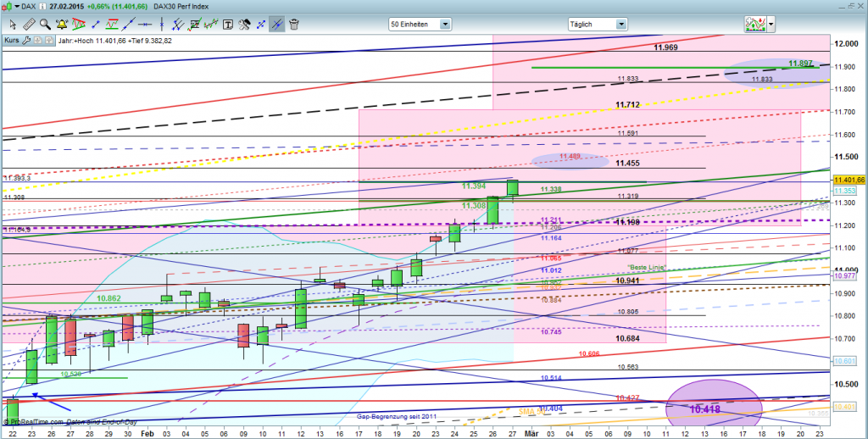Click the 10.941 level label
This screenshot has height=439, width=868.
[x=627, y=281]
